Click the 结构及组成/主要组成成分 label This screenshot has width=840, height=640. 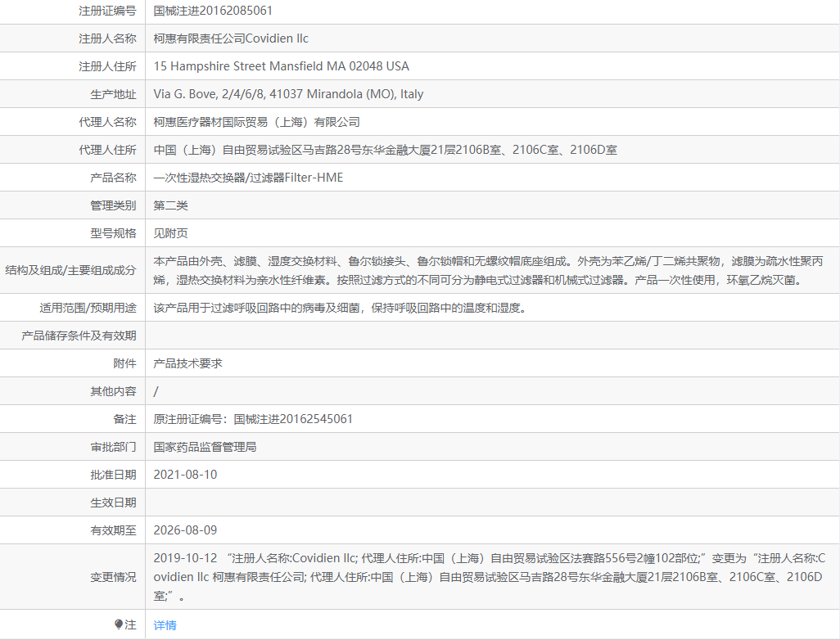tap(70, 270)
